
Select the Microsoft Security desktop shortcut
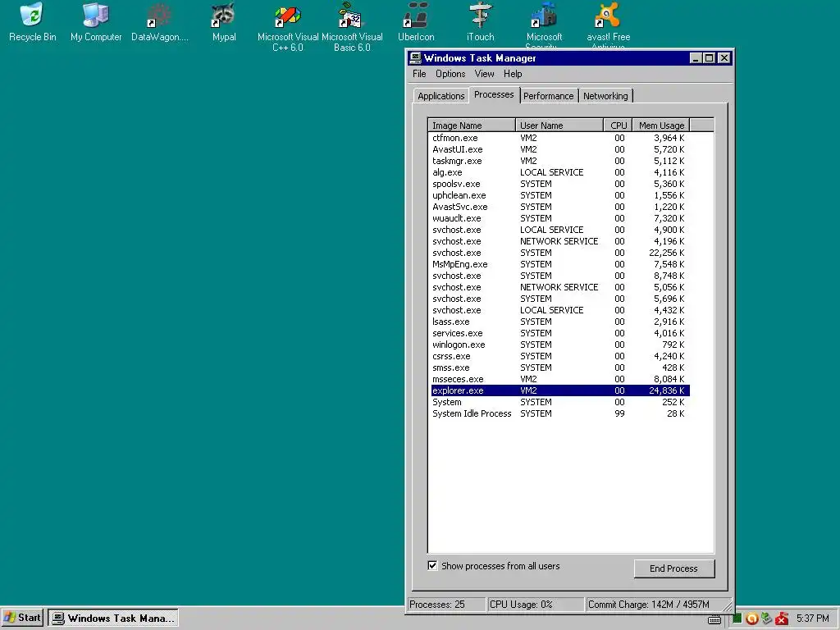click(x=544, y=25)
